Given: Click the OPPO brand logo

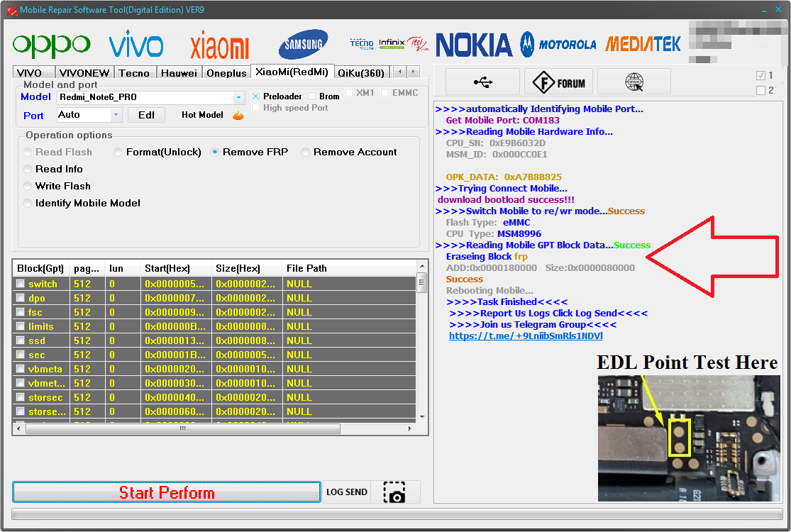Looking at the screenshot, I should pos(52,45).
